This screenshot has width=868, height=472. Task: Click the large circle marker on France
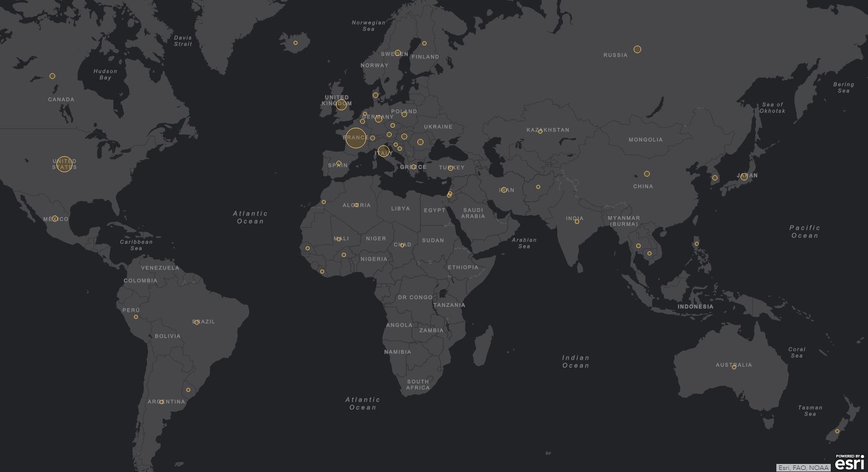click(x=355, y=138)
